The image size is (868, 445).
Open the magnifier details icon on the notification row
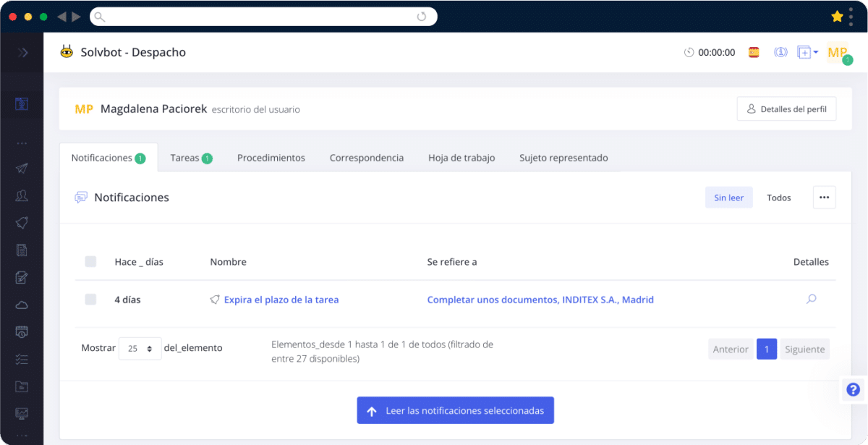811,299
